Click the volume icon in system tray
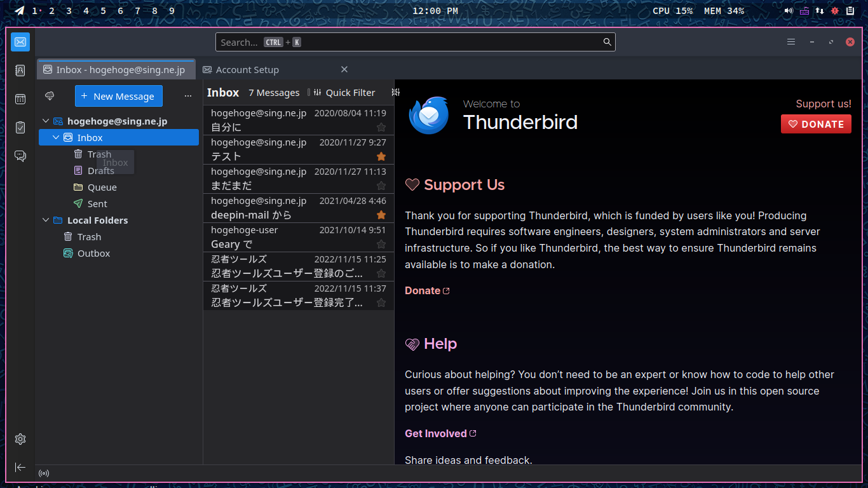This screenshot has width=868, height=488. pos(789,11)
